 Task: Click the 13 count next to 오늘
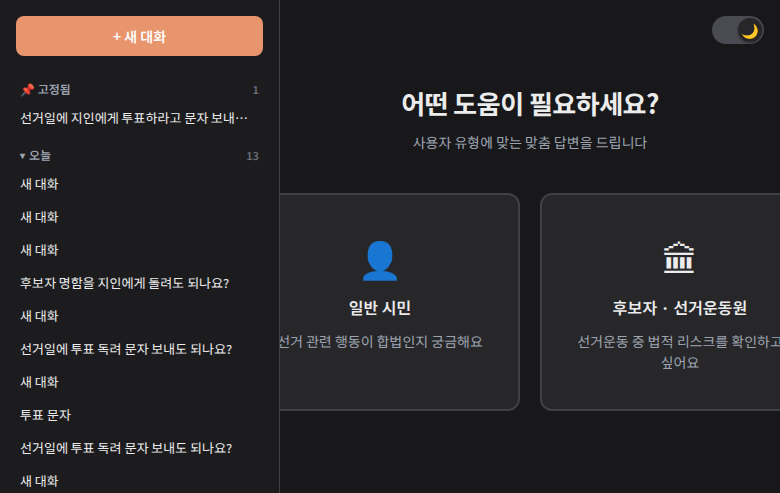coord(252,156)
